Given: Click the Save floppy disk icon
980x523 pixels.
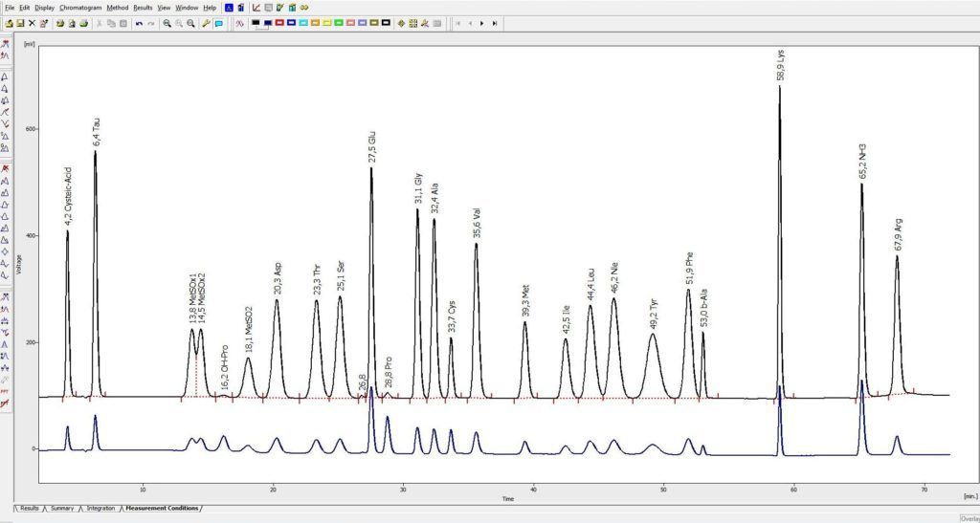Looking at the screenshot, I should [20, 23].
